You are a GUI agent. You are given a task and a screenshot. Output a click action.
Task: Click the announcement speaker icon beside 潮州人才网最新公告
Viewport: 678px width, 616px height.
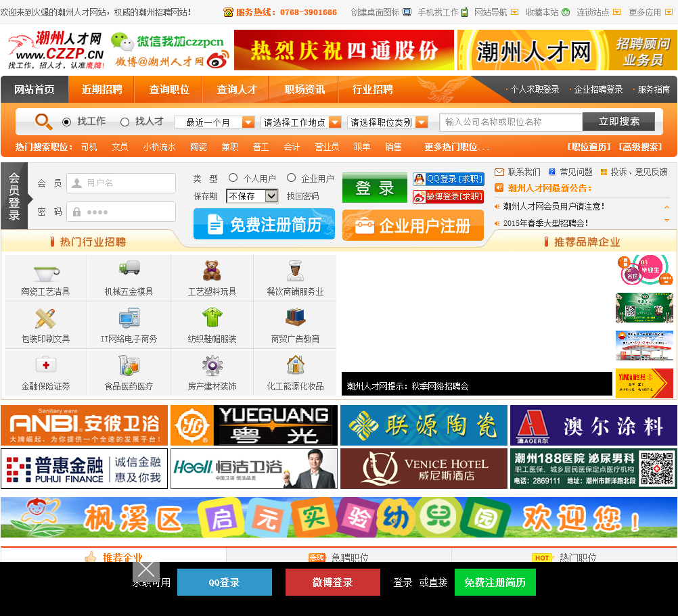pos(499,187)
